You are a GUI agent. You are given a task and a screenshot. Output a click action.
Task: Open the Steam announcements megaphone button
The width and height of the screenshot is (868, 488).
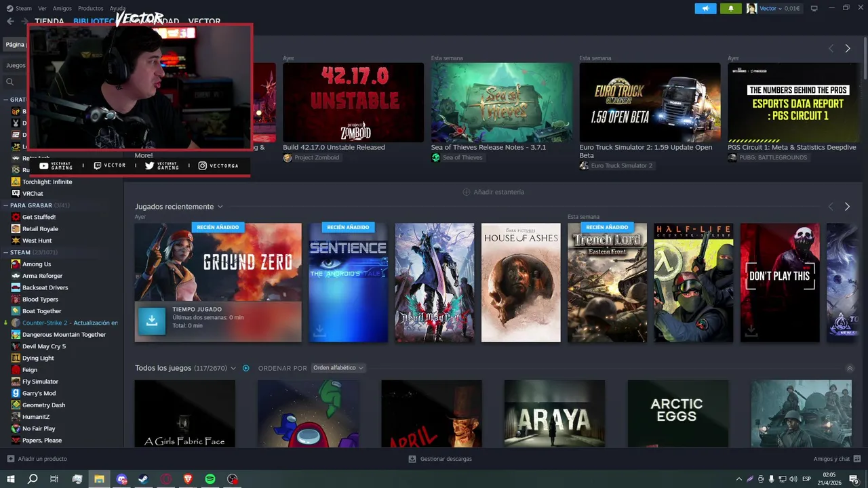(x=705, y=9)
